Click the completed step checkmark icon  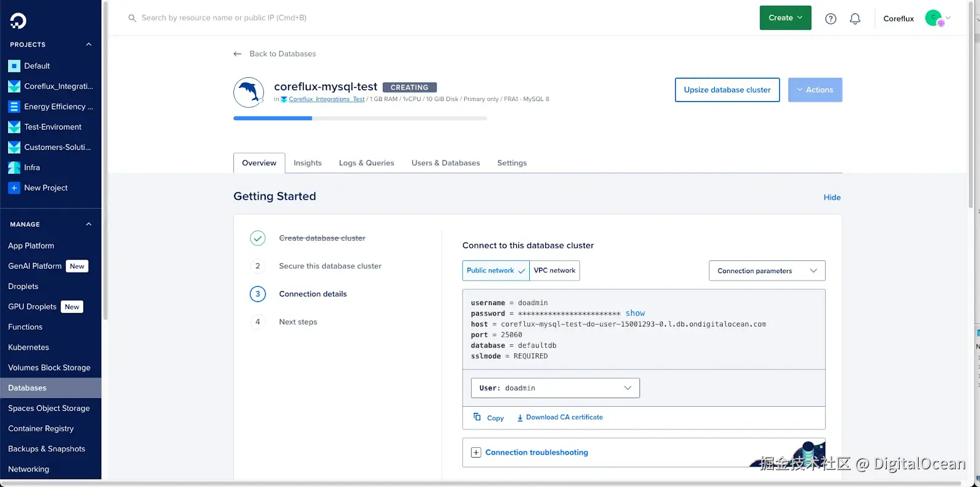258,238
